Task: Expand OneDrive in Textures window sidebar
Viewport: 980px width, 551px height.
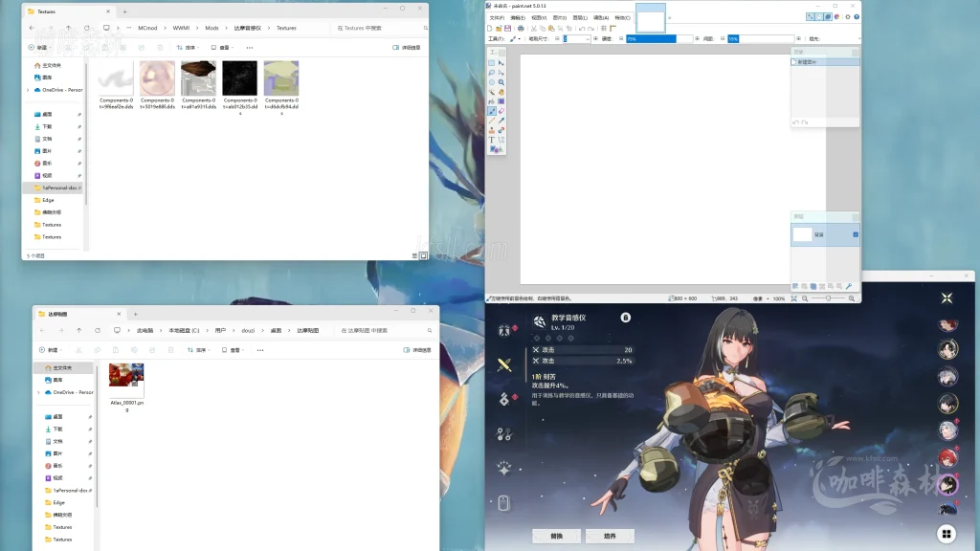Action: (28, 90)
